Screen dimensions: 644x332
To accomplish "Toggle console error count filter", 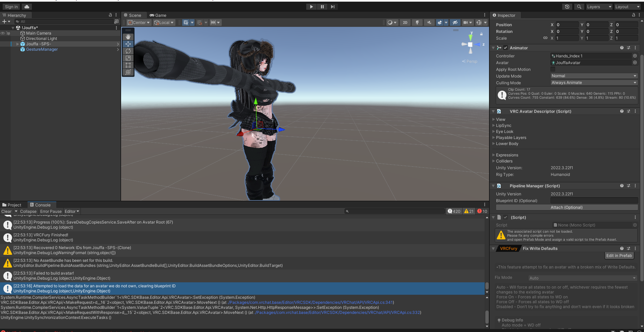I will click(x=482, y=211).
